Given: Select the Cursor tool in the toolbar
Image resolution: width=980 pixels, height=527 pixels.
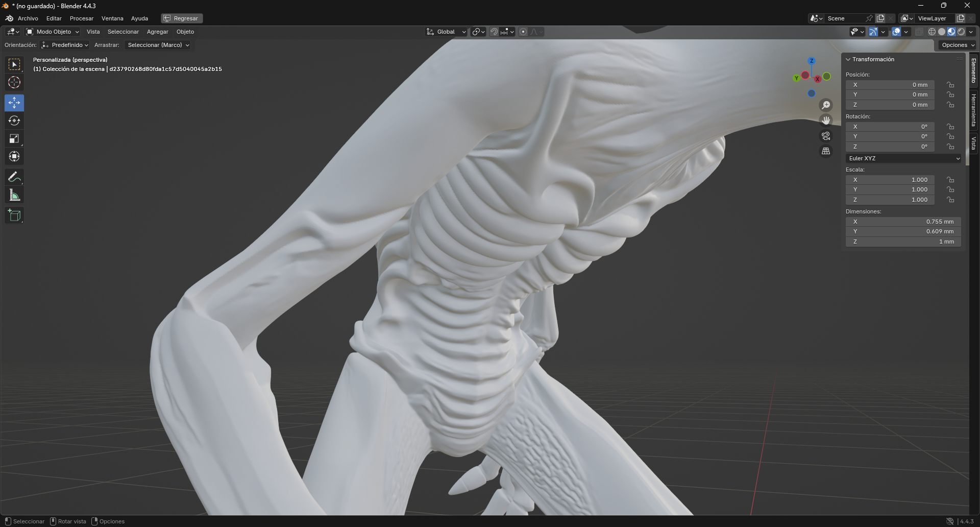Looking at the screenshot, I should pyautogui.click(x=14, y=83).
